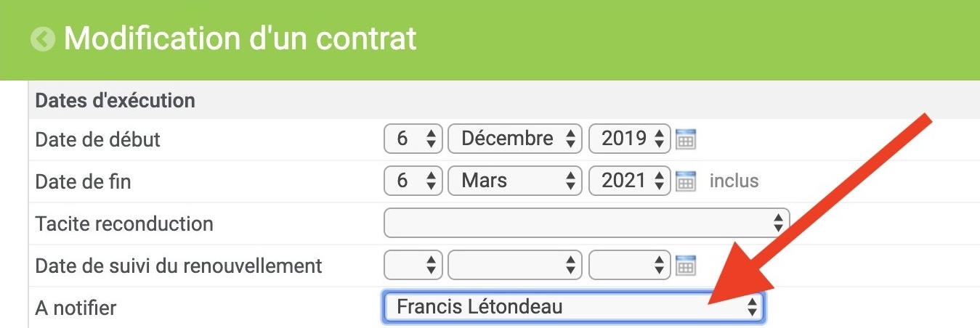
Task: Click the Dates d'exécution section header
Action: pyautogui.click(x=115, y=100)
